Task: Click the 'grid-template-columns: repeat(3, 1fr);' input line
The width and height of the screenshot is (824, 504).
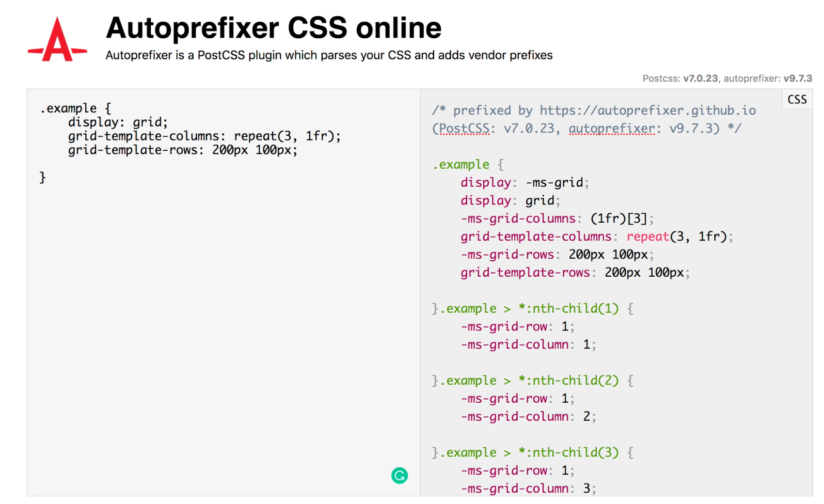Action: tap(204, 136)
